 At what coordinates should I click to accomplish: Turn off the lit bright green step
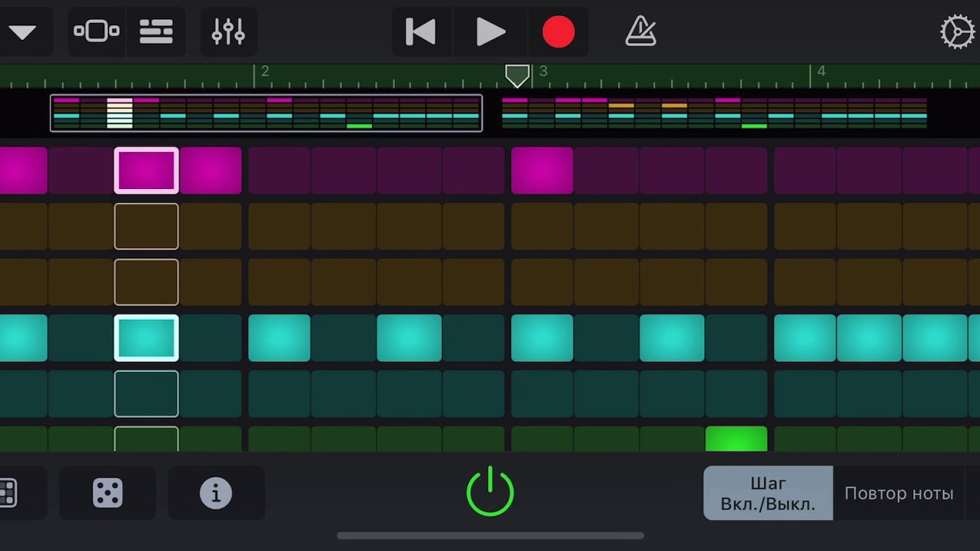pyautogui.click(x=736, y=439)
